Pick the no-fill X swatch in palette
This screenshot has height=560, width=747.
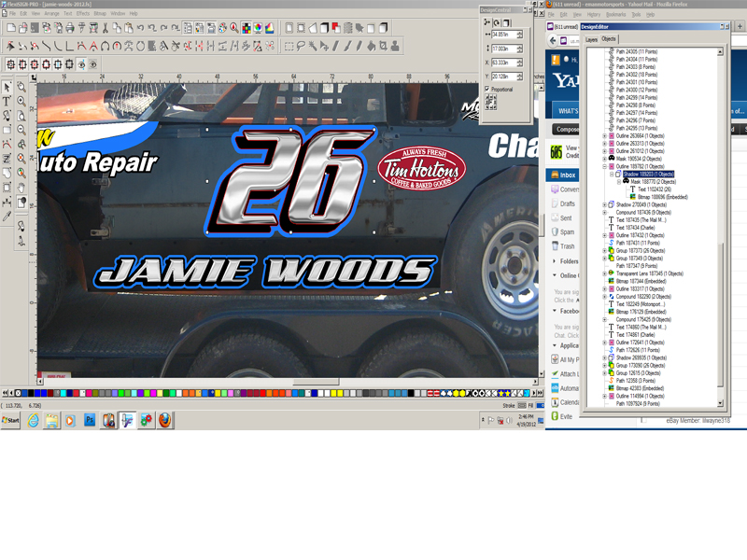pyautogui.click(x=18, y=393)
